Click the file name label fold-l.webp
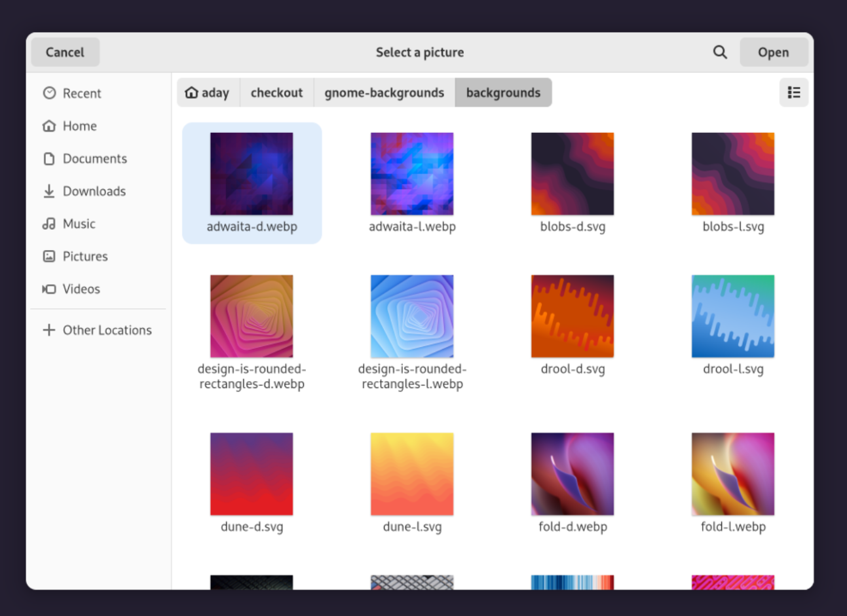847x616 pixels. pos(733,526)
